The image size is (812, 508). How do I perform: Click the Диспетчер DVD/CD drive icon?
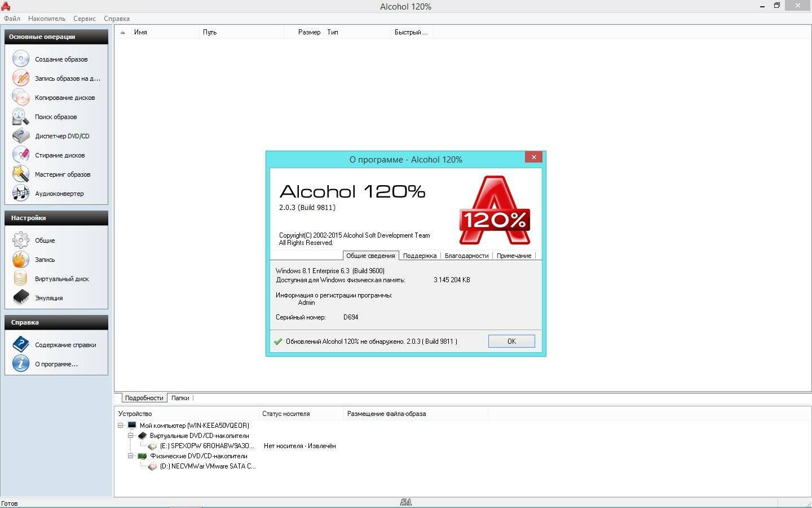(21, 135)
